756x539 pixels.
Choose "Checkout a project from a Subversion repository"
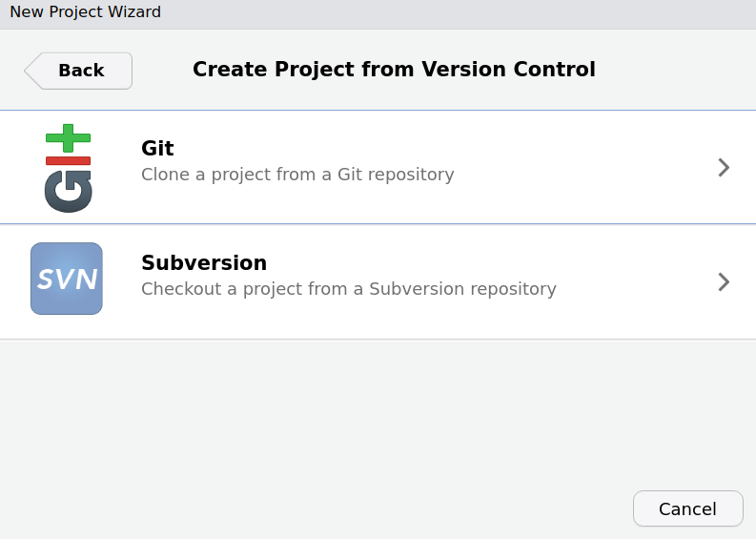349,288
